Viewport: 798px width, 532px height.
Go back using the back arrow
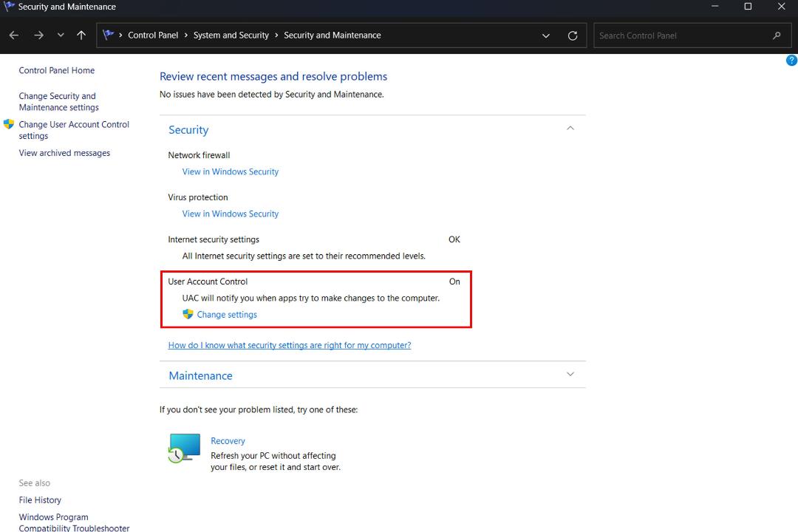pos(14,35)
